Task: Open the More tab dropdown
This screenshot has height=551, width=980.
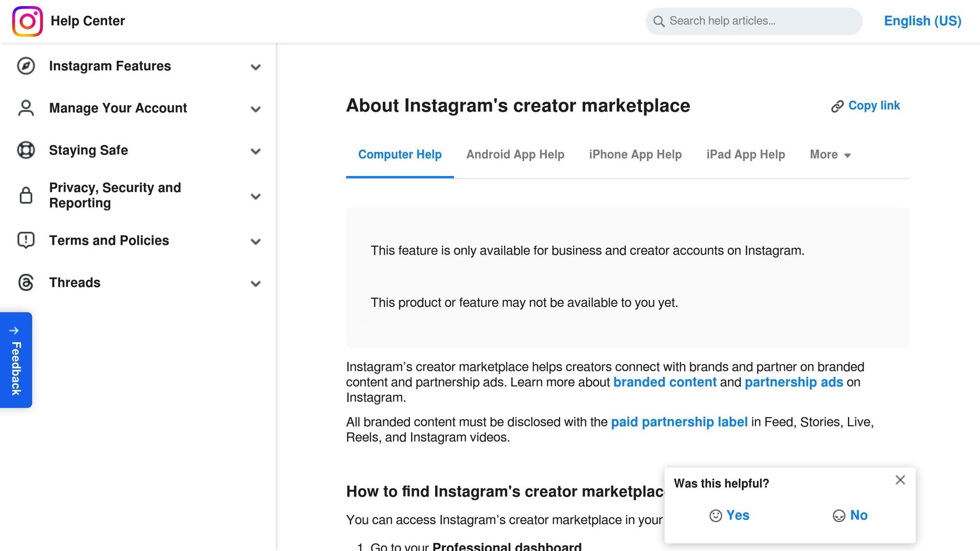Action: pyautogui.click(x=830, y=154)
